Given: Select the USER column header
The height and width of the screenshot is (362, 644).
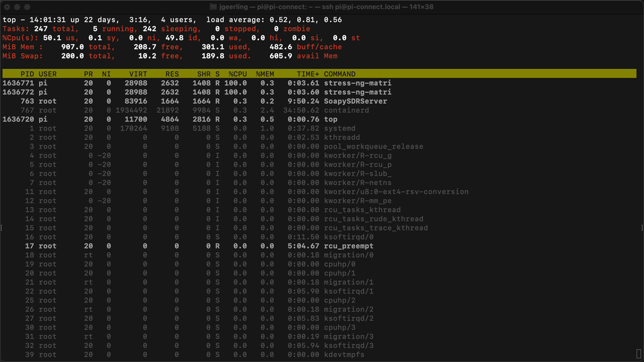Looking at the screenshot, I should point(47,74).
